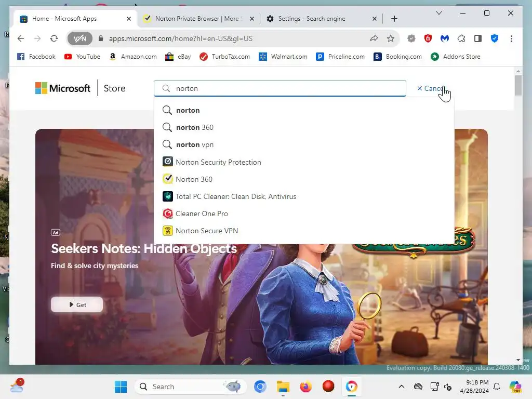Image resolution: width=532 pixels, height=399 pixels.
Task: Show hidden system tray icons
Action: pyautogui.click(x=402, y=387)
